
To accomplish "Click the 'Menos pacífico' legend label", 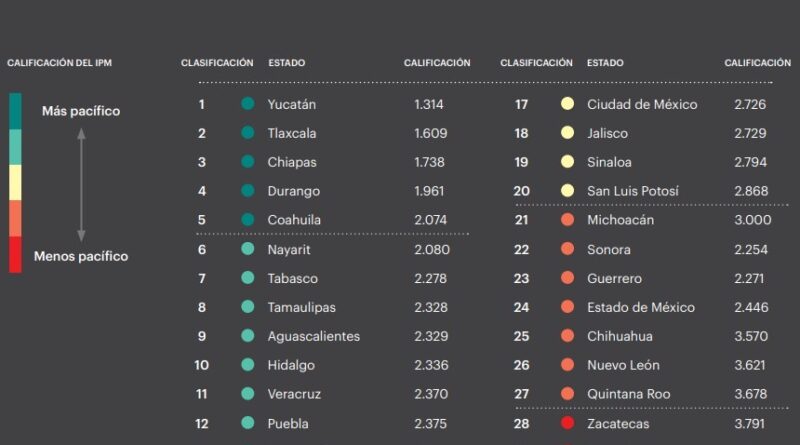I will click(x=81, y=257).
